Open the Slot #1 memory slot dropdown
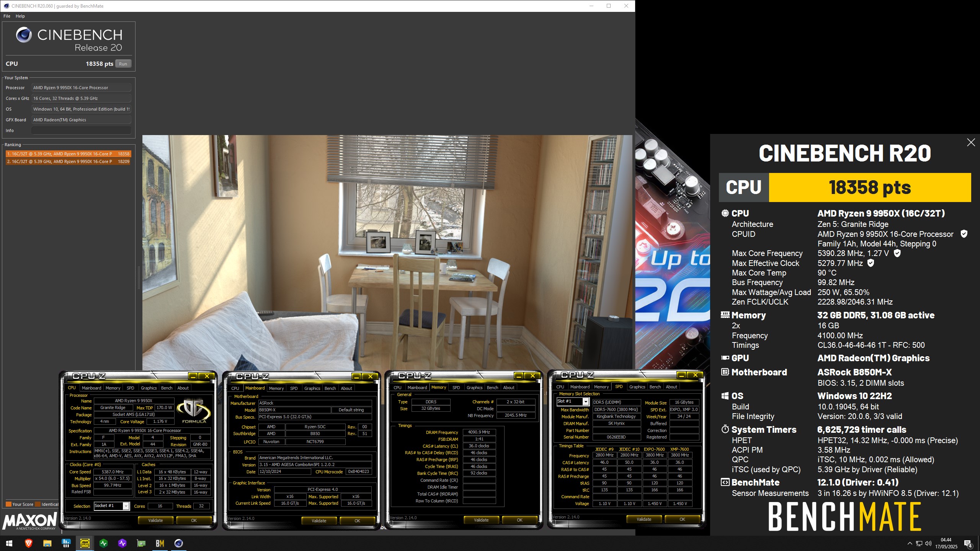This screenshot has height=551, width=980. coord(573,401)
